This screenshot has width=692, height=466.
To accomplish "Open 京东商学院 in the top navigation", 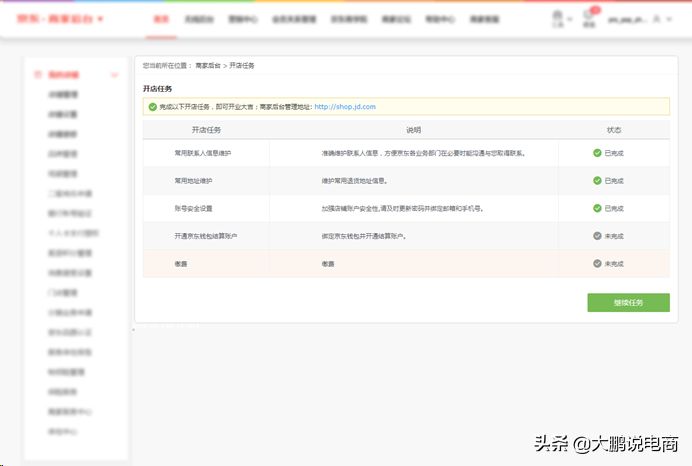I will tap(349, 19).
